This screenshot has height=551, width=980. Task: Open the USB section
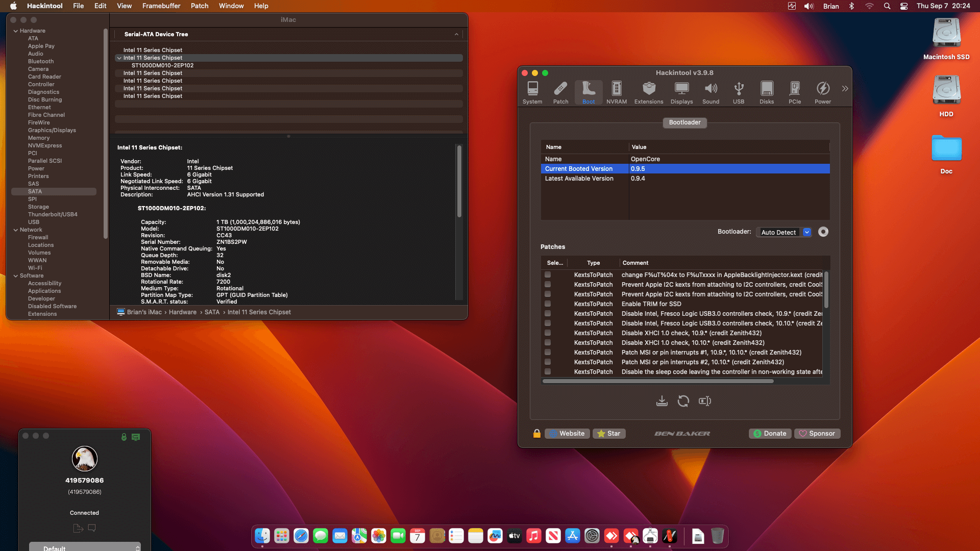739,92
